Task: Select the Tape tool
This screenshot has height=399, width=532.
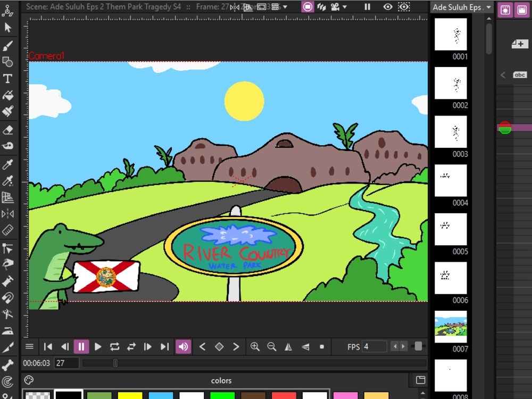Action: (x=7, y=146)
